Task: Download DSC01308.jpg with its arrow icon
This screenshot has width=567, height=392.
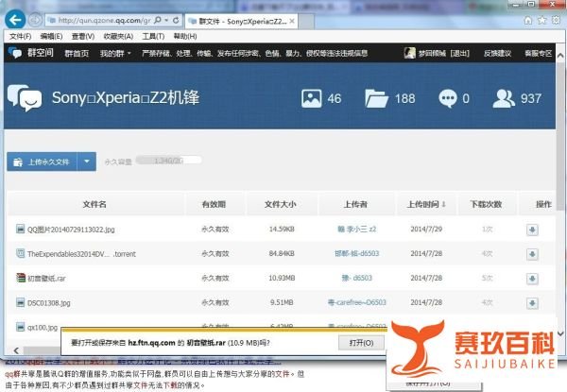Action: coord(532,303)
